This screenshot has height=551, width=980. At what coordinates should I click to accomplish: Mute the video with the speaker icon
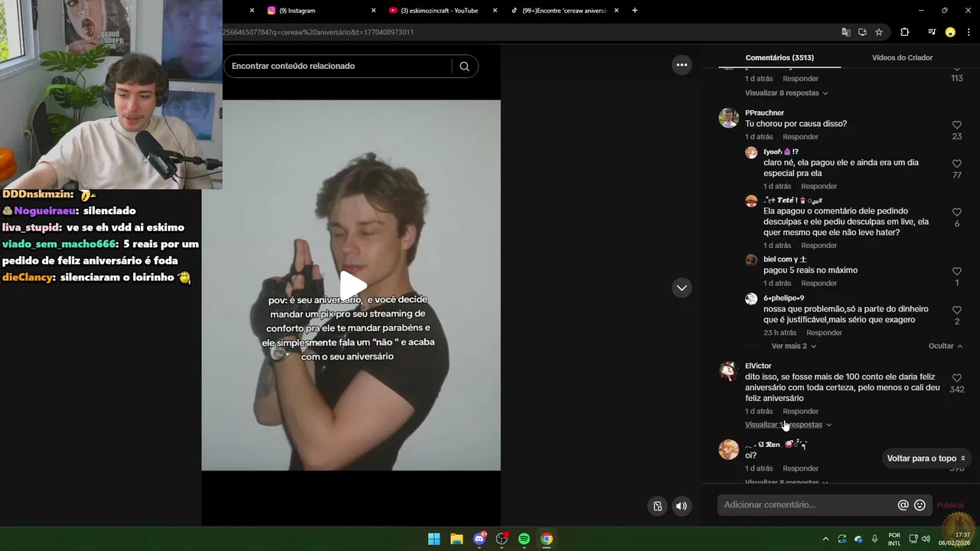[681, 506]
